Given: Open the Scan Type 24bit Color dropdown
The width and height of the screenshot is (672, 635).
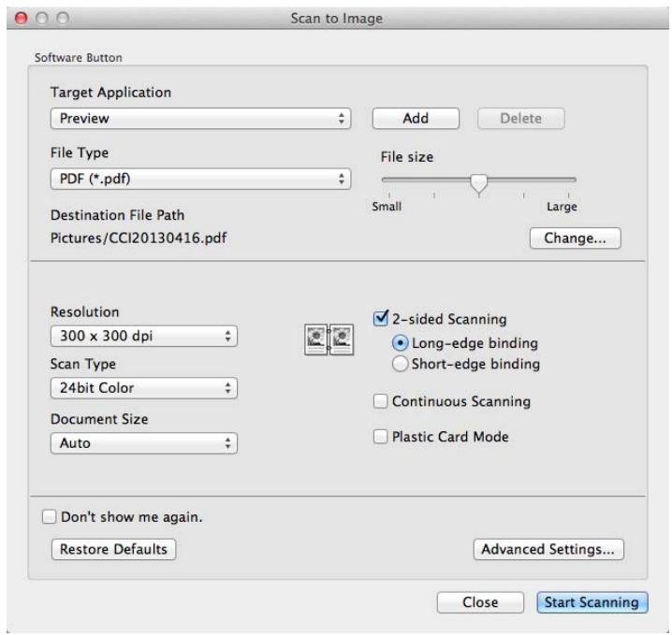Looking at the screenshot, I should (143, 388).
